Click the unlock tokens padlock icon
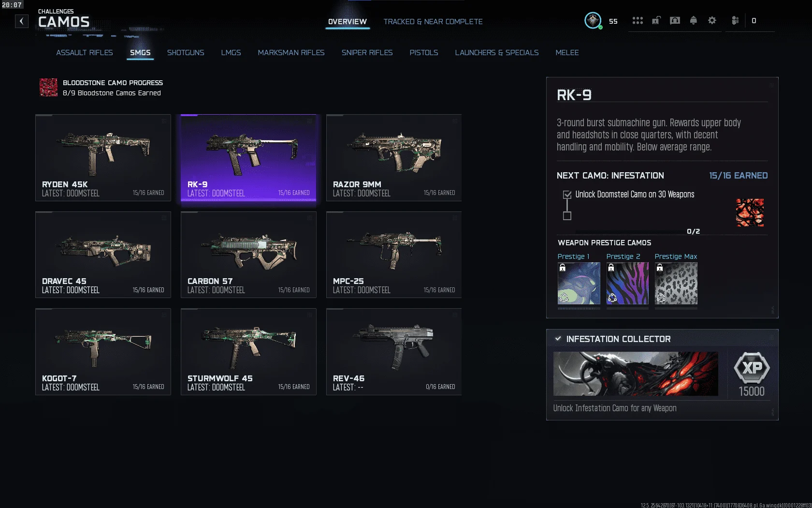The height and width of the screenshot is (508, 812). pos(656,20)
